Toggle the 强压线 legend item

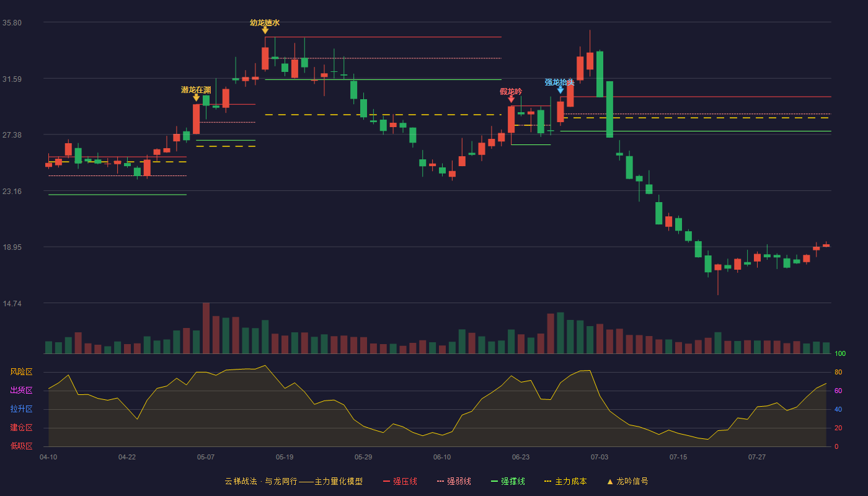coord(399,481)
